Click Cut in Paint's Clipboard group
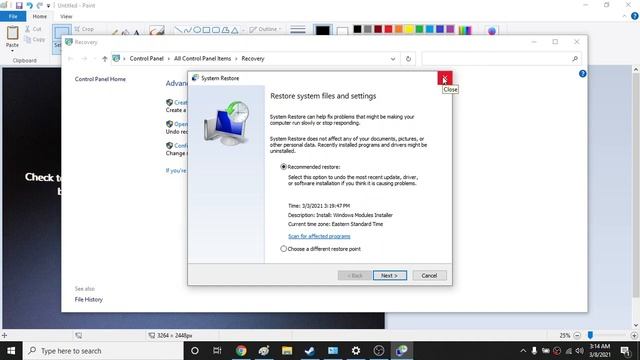Viewport: 640px width, 360px height. click(33, 29)
